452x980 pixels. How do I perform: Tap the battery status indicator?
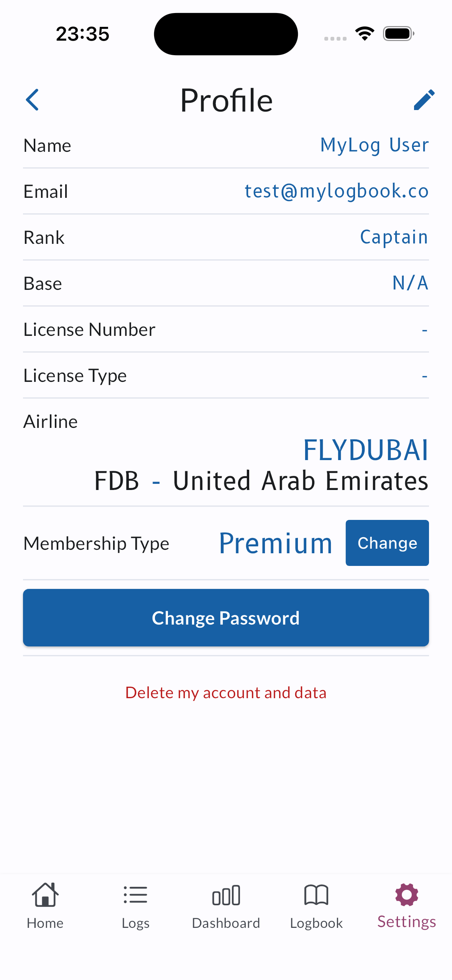(398, 34)
